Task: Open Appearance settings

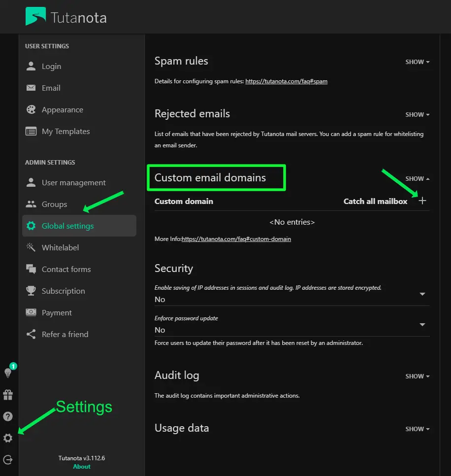Action: 79,109
